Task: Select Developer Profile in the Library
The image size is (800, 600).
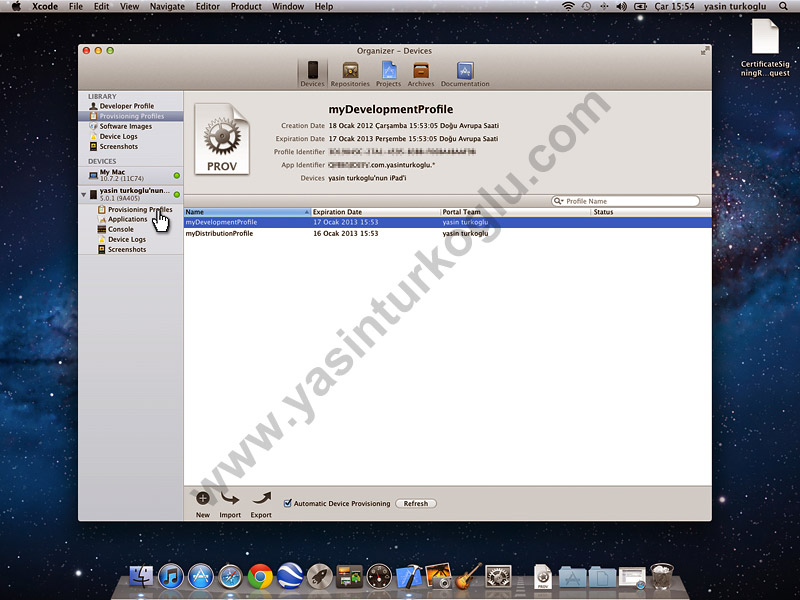Action: coord(131,106)
